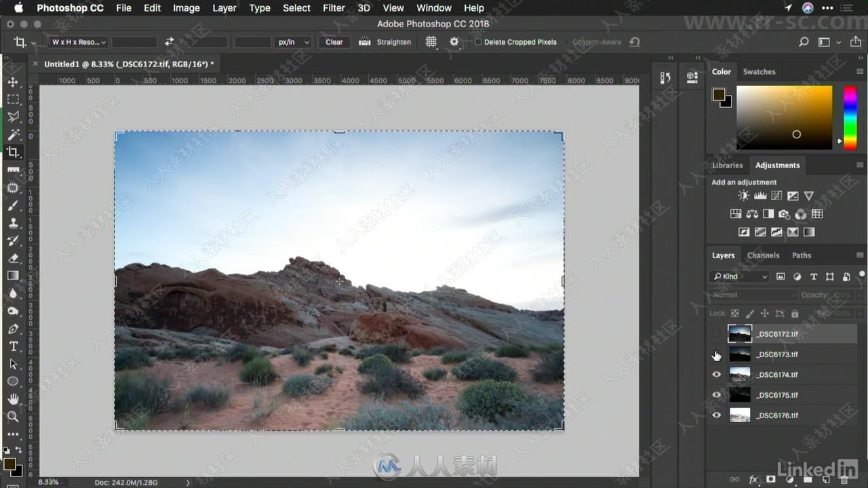The image size is (868, 488).
Task: Select the Rectangular Marquee tool
Action: (x=13, y=100)
